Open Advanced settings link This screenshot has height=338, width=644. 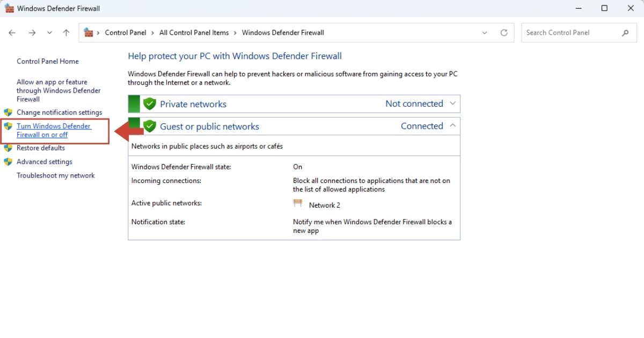click(x=45, y=162)
